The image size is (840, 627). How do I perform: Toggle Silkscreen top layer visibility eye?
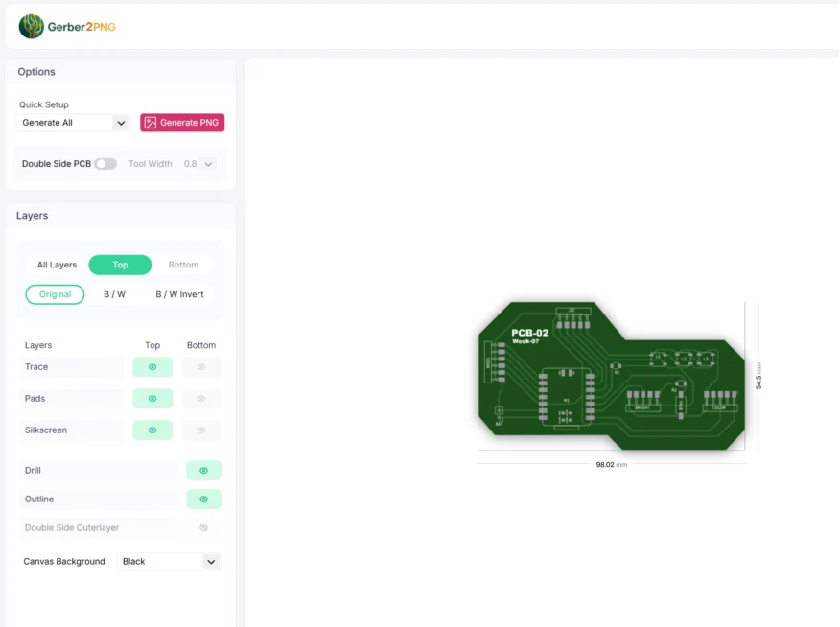click(152, 430)
